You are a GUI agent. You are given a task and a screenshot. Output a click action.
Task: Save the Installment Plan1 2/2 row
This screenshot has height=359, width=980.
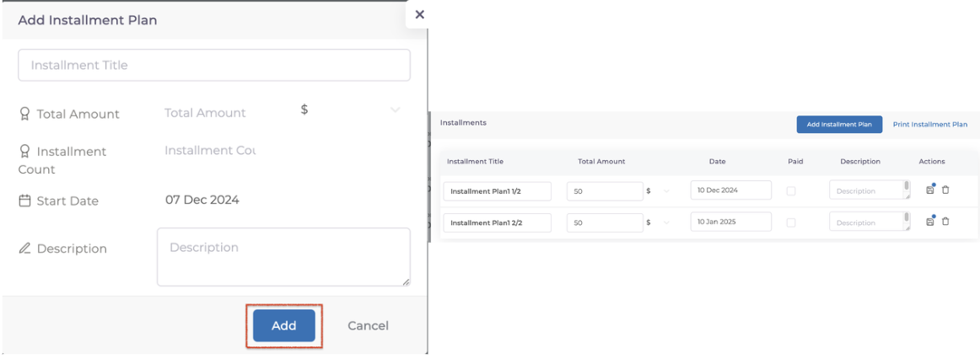[929, 222]
